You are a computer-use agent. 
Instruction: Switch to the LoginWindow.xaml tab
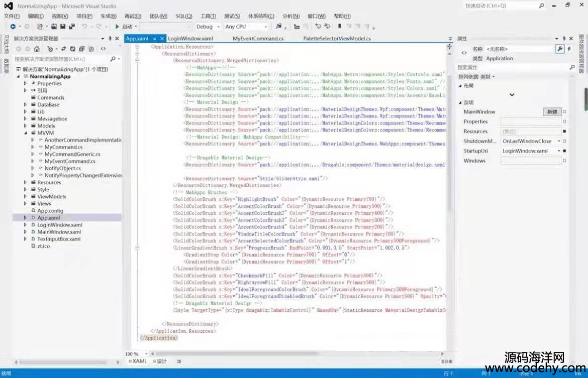(190, 39)
